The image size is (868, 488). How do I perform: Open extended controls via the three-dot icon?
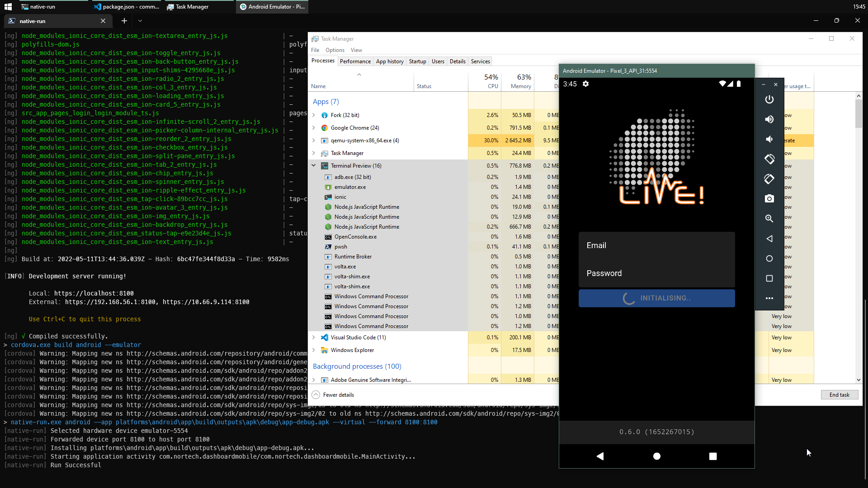click(769, 298)
